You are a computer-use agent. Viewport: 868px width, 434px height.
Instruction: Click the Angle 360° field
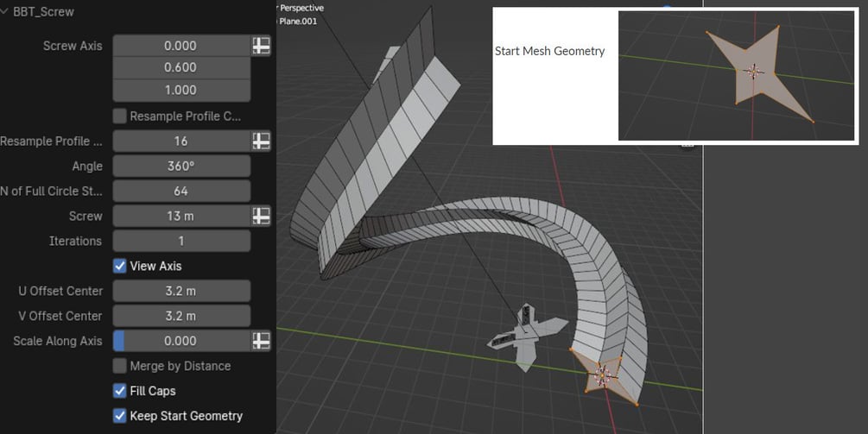click(x=181, y=166)
